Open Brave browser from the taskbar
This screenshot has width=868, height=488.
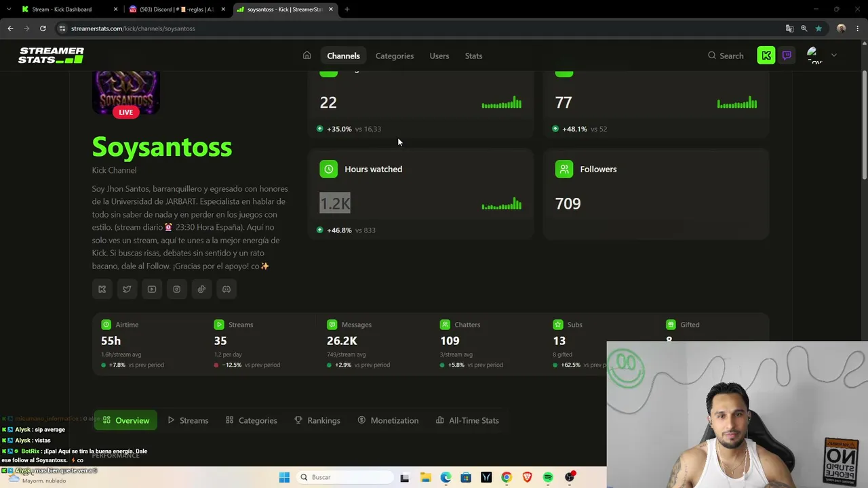527,477
